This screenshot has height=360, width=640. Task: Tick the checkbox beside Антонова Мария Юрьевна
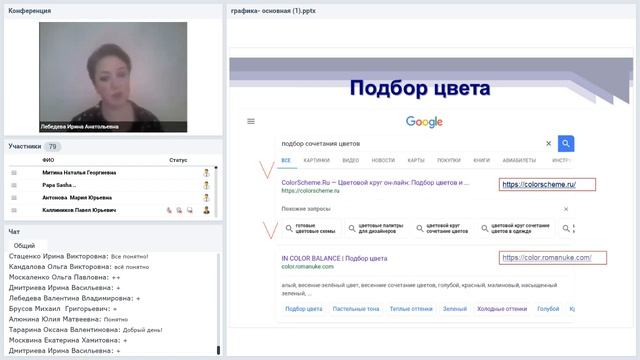point(14,198)
